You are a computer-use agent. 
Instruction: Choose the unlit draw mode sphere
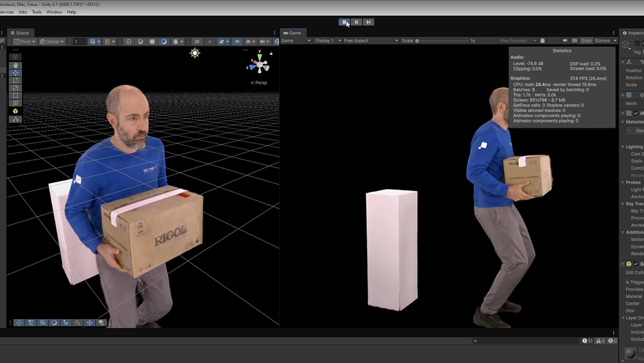[x=152, y=41]
